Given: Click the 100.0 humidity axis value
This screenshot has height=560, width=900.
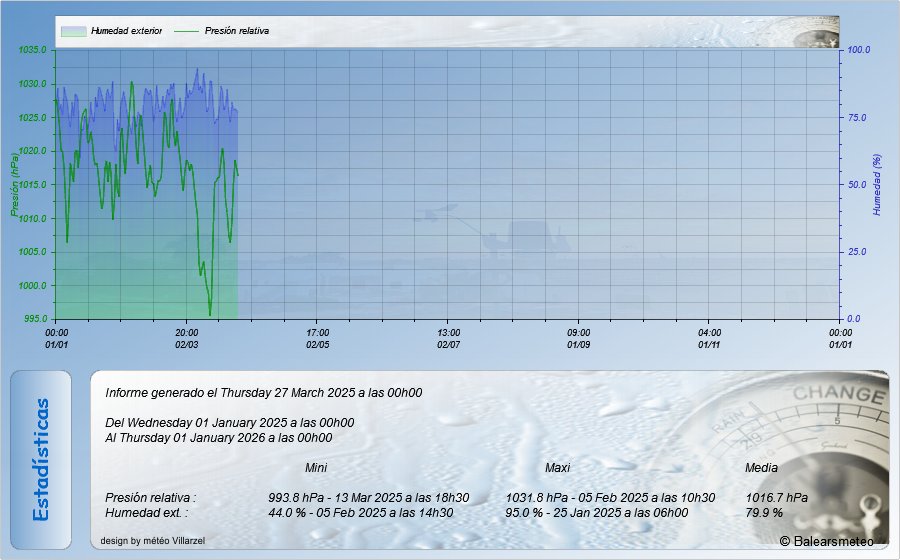Looking at the screenshot, I should (x=859, y=50).
